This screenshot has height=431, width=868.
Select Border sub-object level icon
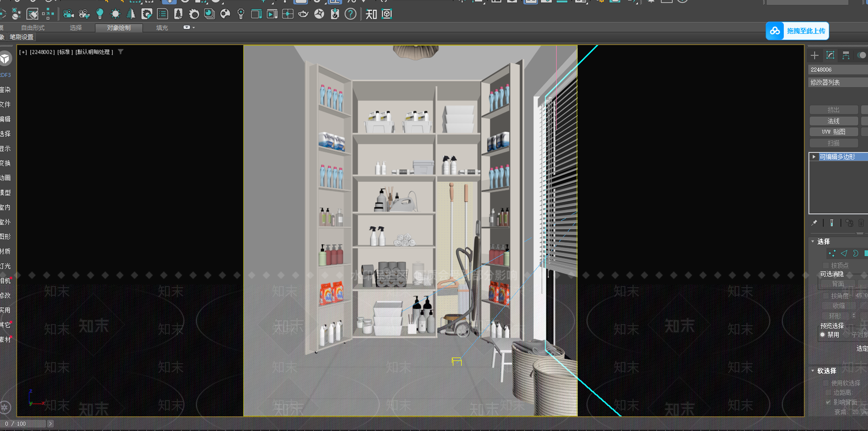tap(856, 253)
